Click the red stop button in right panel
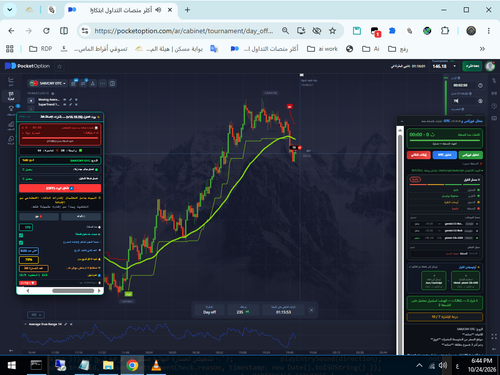 point(419,155)
